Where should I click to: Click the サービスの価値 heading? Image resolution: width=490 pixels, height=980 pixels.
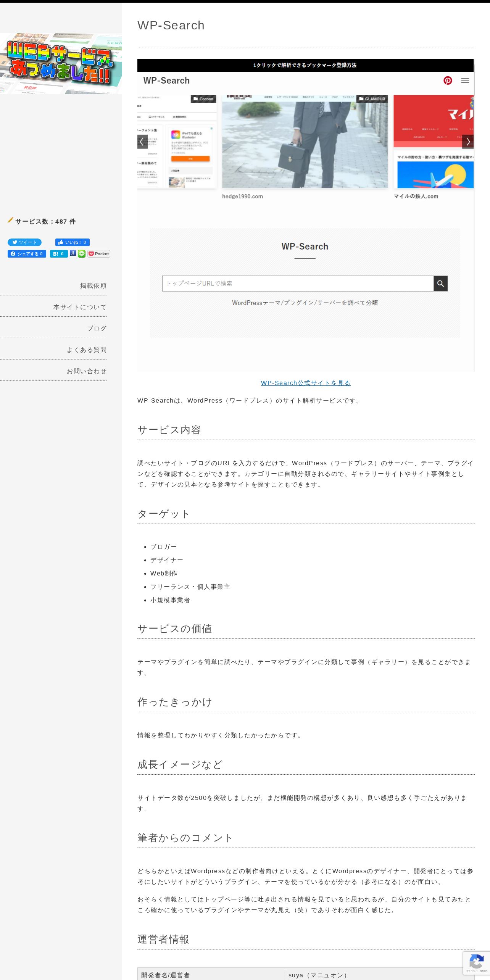175,629
